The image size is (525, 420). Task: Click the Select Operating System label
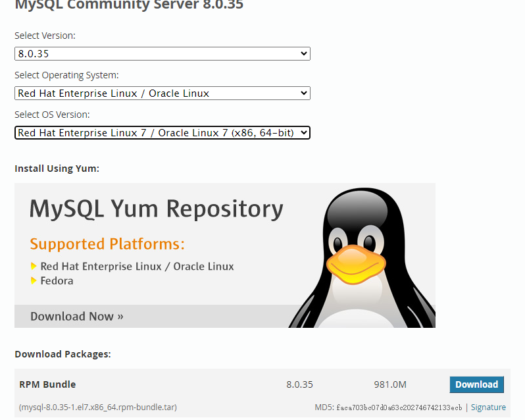point(66,75)
